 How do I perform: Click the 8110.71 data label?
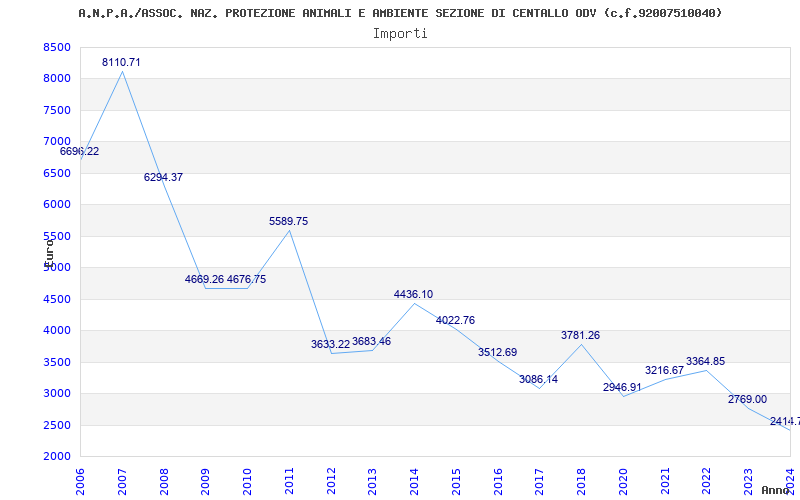tap(121, 62)
